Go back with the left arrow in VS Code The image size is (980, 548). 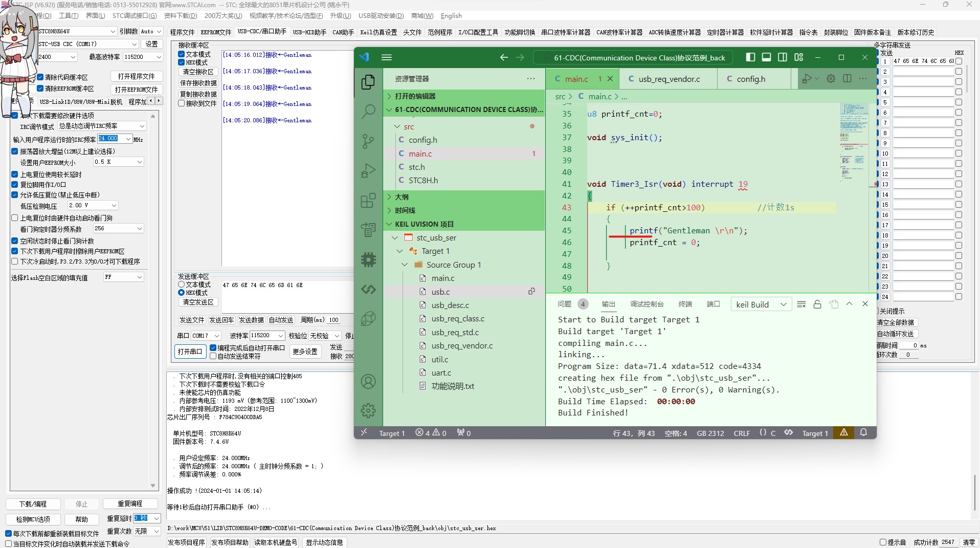[504, 57]
